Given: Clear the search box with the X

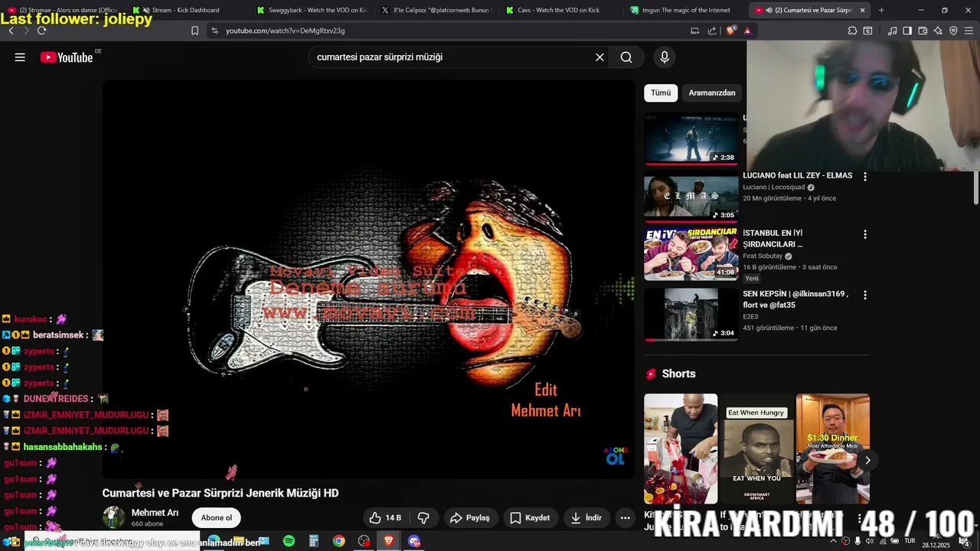Looking at the screenshot, I should coord(599,57).
